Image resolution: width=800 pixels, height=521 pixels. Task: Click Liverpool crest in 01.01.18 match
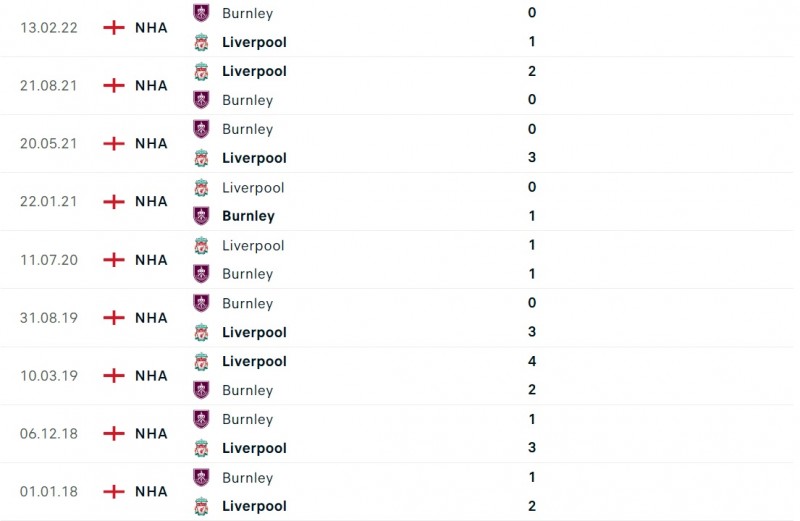click(x=201, y=506)
